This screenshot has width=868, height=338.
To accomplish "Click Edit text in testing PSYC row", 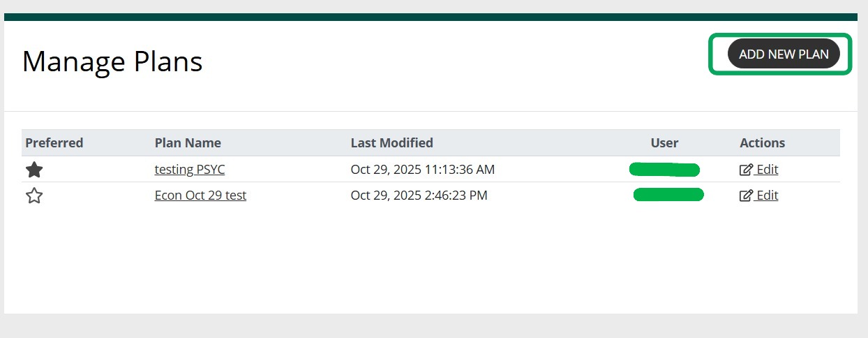I will tap(768, 169).
